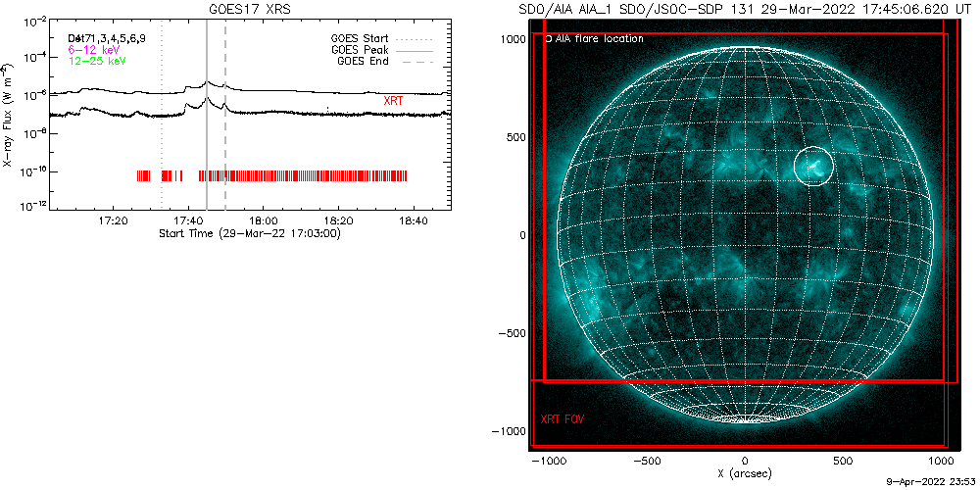Click the '17:20' time axis label
Image resolution: width=980 pixels, height=490 pixels.
click(113, 220)
